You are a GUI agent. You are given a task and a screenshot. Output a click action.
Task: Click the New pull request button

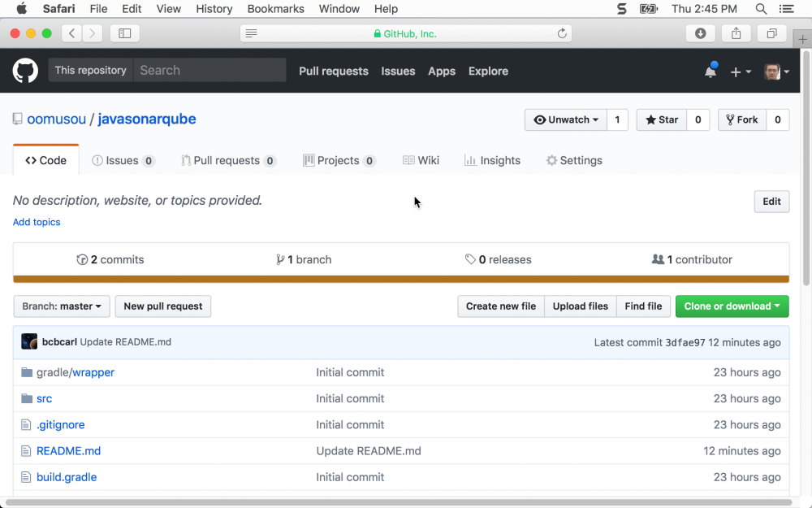click(x=163, y=306)
